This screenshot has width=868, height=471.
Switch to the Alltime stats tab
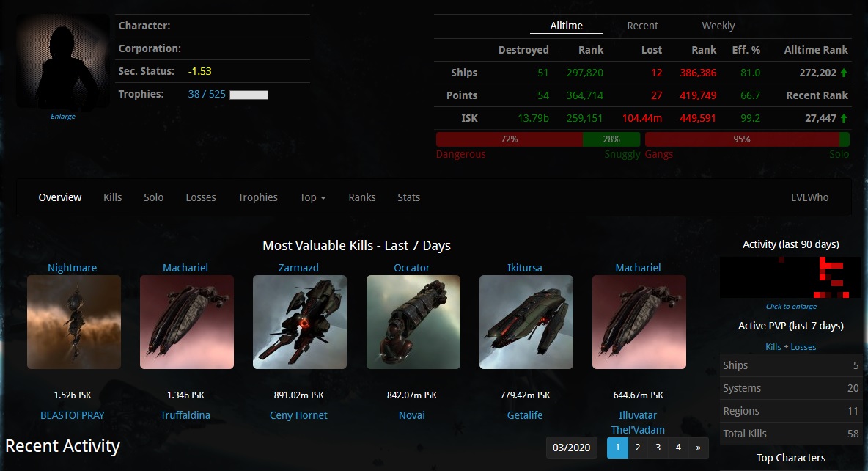(566, 26)
